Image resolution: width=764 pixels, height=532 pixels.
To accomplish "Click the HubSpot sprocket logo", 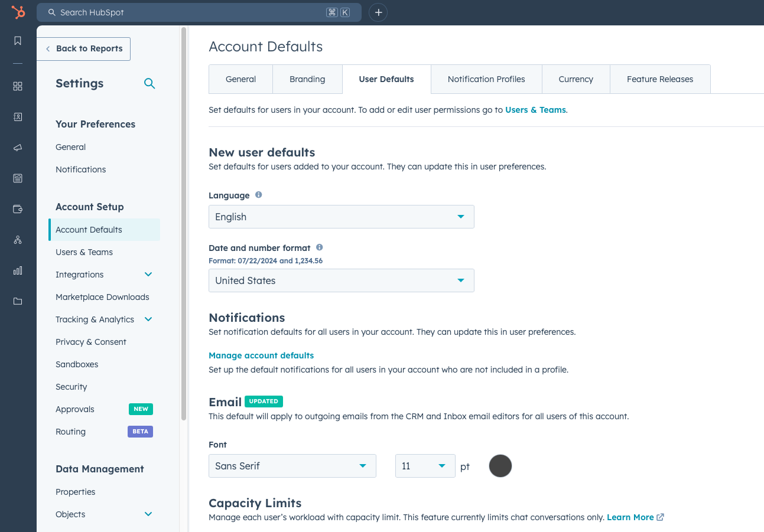I will (x=18, y=12).
